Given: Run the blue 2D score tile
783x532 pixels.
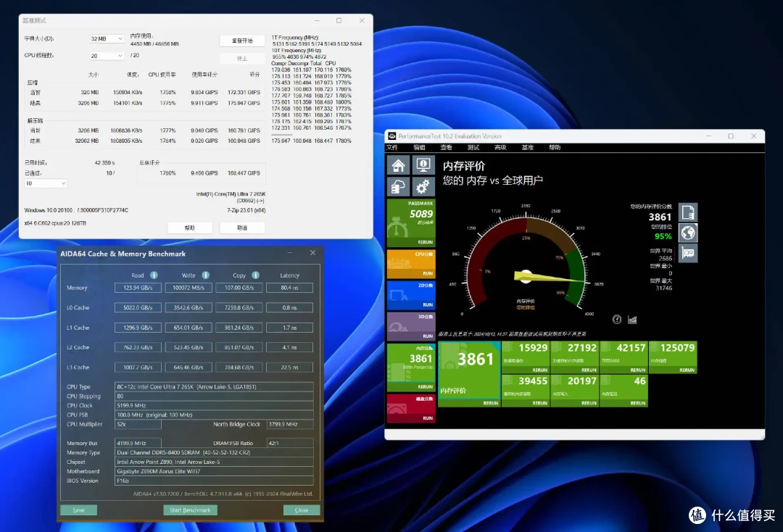Looking at the screenshot, I should (x=428, y=304).
